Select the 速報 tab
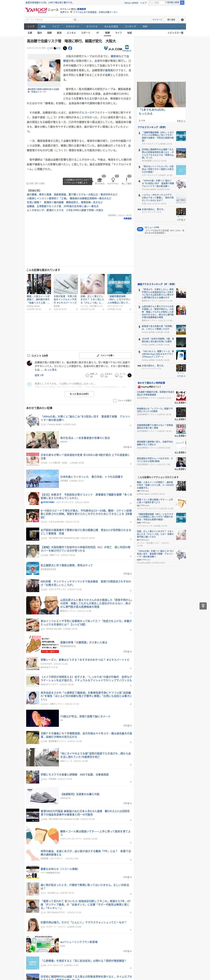The image size is (210, 980). (43, 26)
